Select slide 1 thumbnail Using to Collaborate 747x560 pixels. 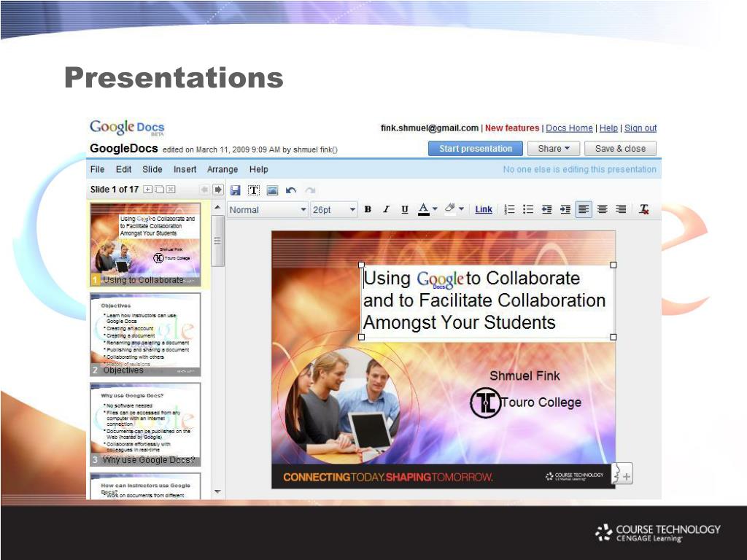145,244
